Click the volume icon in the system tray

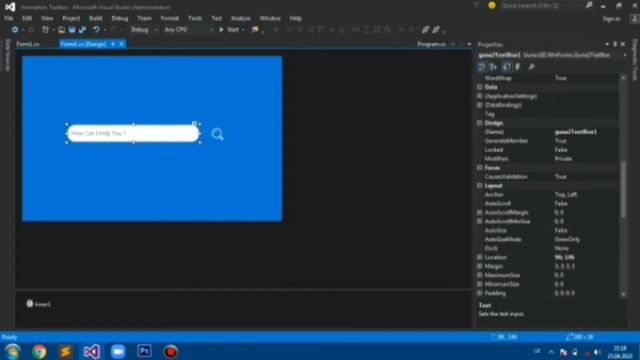(597, 352)
